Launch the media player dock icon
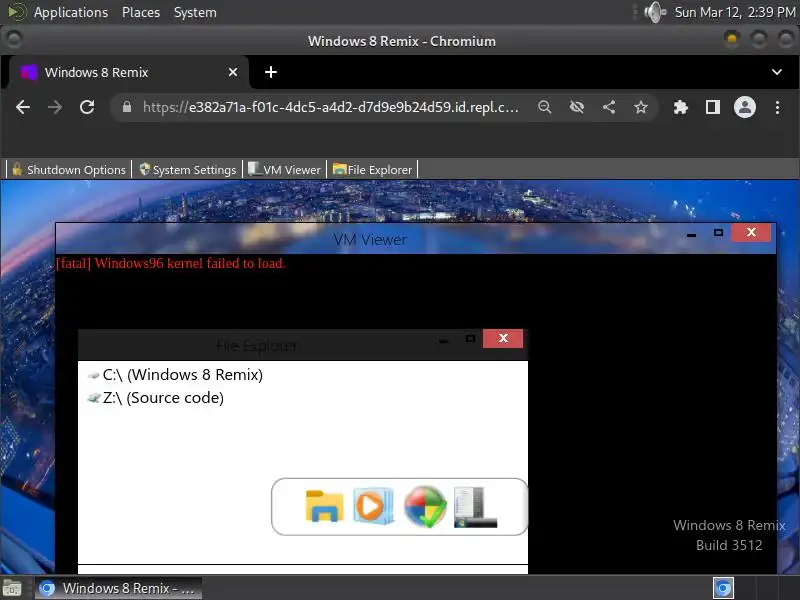The height and width of the screenshot is (600, 800). click(373, 506)
